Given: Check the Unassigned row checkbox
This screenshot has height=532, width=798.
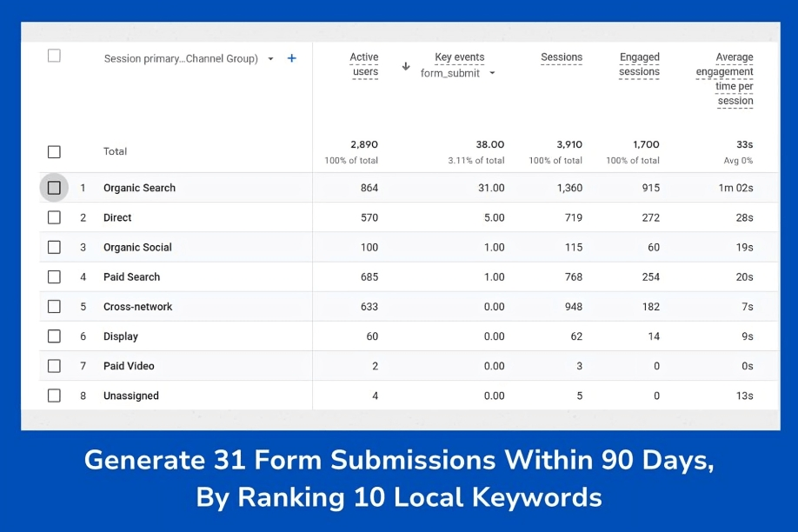Looking at the screenshot, I should pos(54,396).
